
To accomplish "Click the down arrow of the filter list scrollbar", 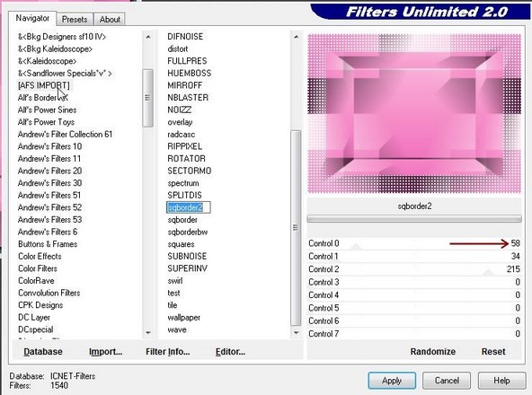I will (x=297, y=333).
